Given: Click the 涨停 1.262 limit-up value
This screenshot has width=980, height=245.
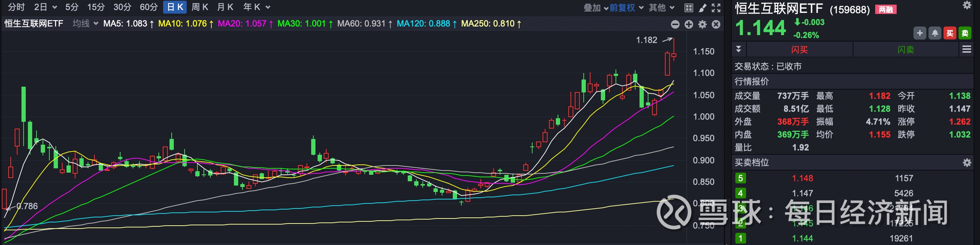Looking at the screenshot, I should coord(960,122).
